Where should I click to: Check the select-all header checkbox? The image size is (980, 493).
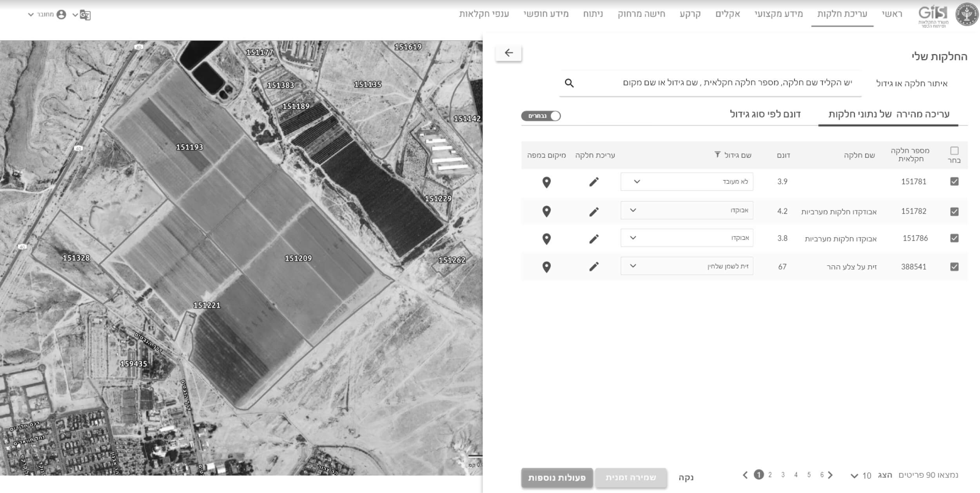[954, 150]
